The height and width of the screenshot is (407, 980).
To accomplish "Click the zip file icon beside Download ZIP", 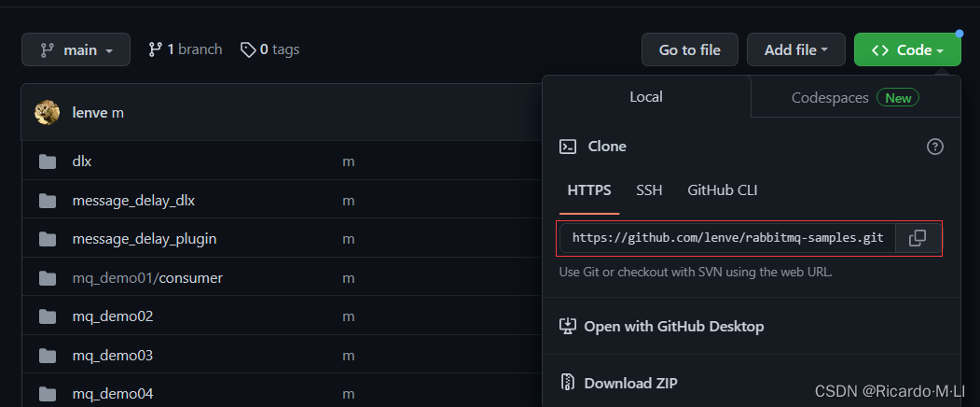I will click(568, 383).
